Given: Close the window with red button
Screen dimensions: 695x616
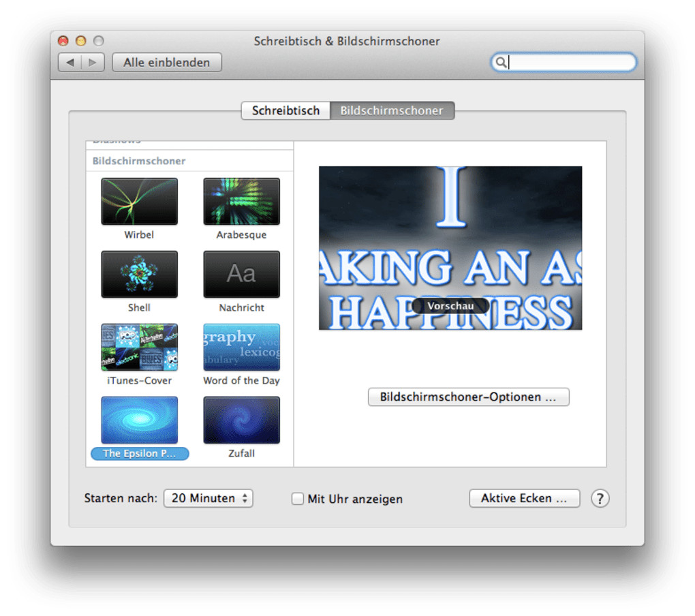Looking at the screenshot, I should click(63, 41).
